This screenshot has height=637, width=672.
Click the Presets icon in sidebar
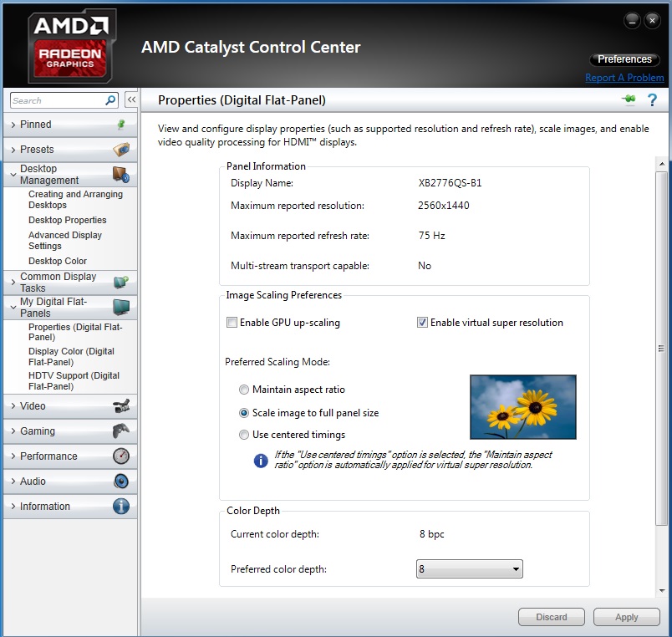coord(121,149)
